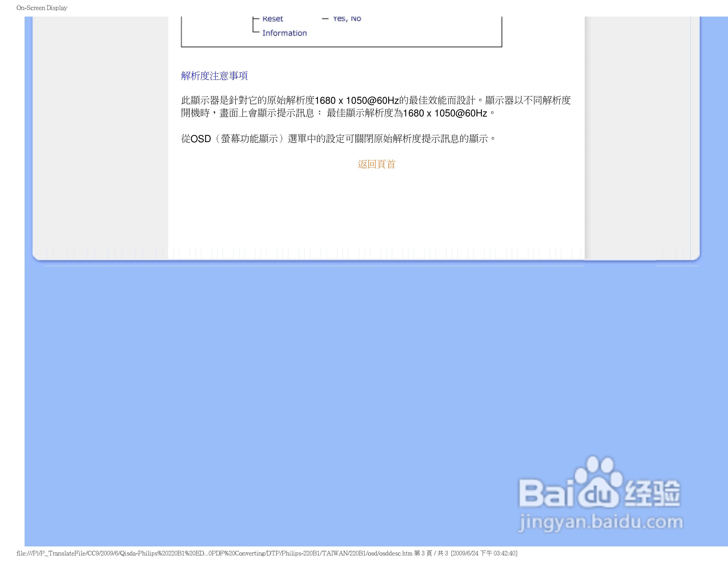This screenshot has height=563, width=728.
Task: Click the right gray sidebar panel
Action: 637,133
